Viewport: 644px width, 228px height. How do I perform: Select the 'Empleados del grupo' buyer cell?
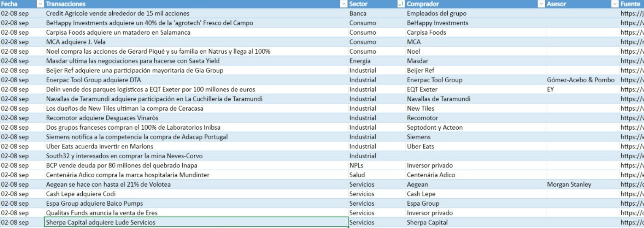475,14
